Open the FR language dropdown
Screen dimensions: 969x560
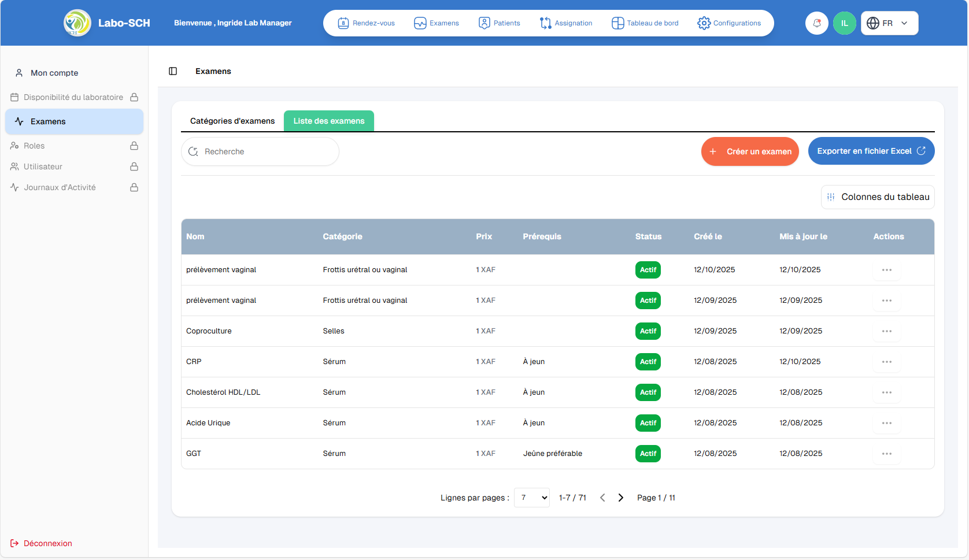click(x=889, y=23)
